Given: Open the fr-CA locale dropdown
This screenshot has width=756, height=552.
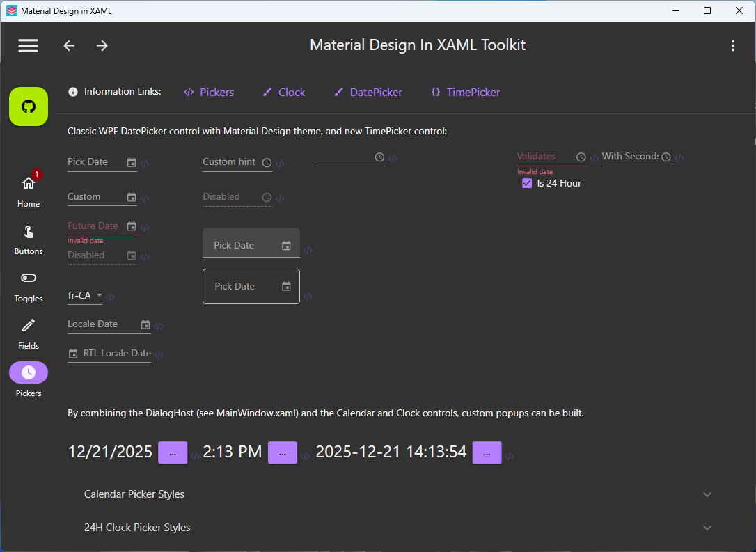Looking at the screenshot, I should click(x=85, y=296).
